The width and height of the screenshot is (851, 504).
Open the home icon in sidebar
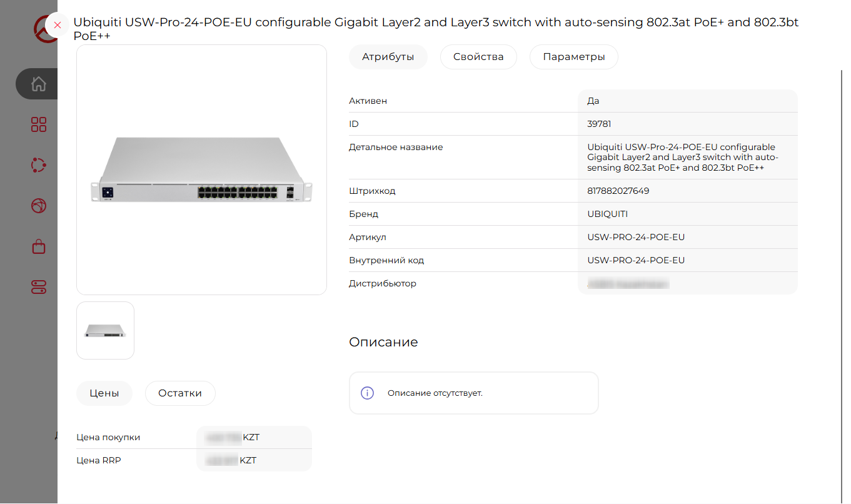(39, 84)
